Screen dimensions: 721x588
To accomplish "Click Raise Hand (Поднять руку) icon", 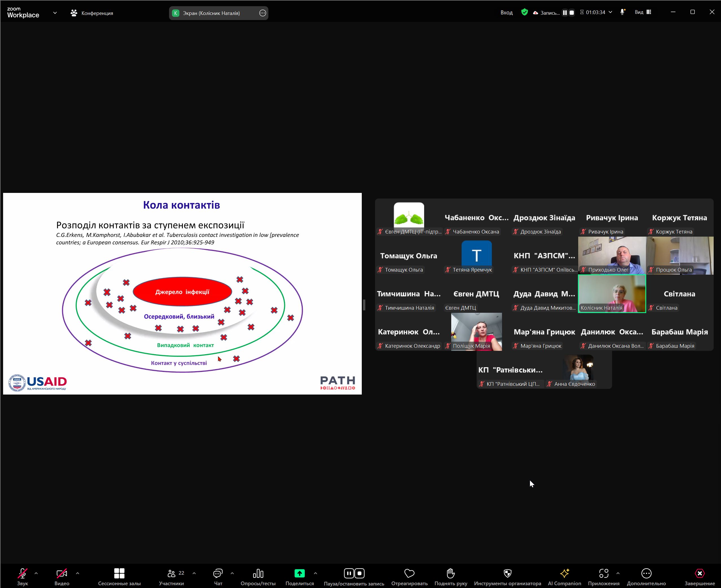I will click(450, 573).
